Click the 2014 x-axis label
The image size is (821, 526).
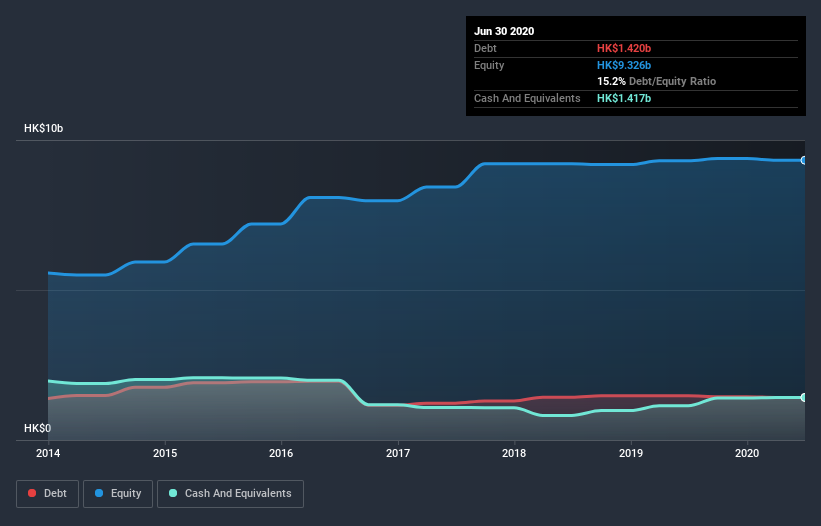(x=48, y=453)
